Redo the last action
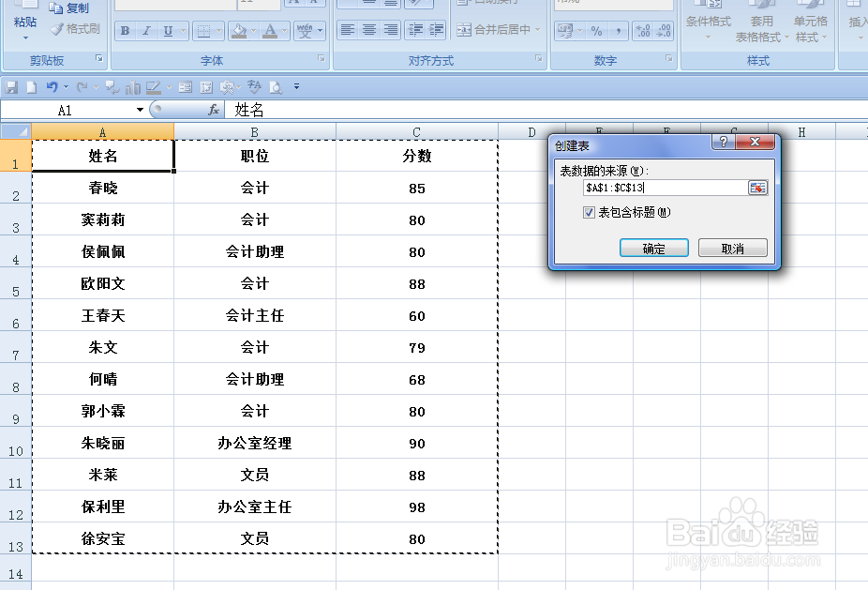868x590 pixels. [x=82, y=87]
